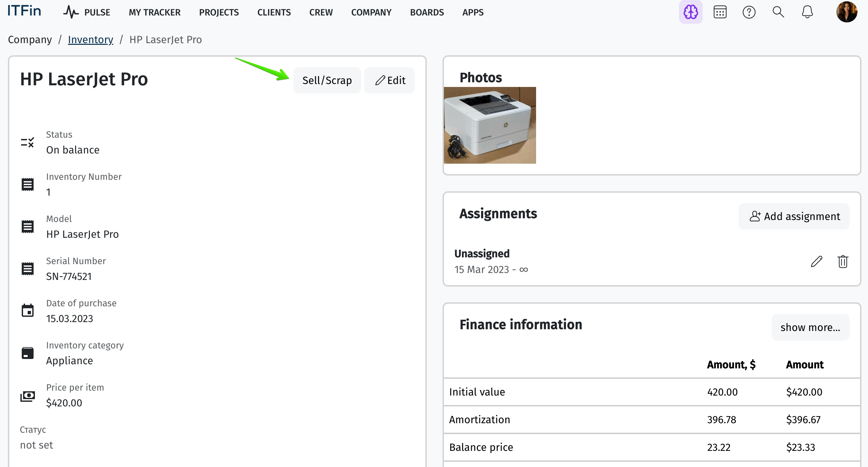Image resolution: width=868 pixels, height=467 pixels.
Task: Open the HP printer photo thumbnail
Action: tap(490, 125)
